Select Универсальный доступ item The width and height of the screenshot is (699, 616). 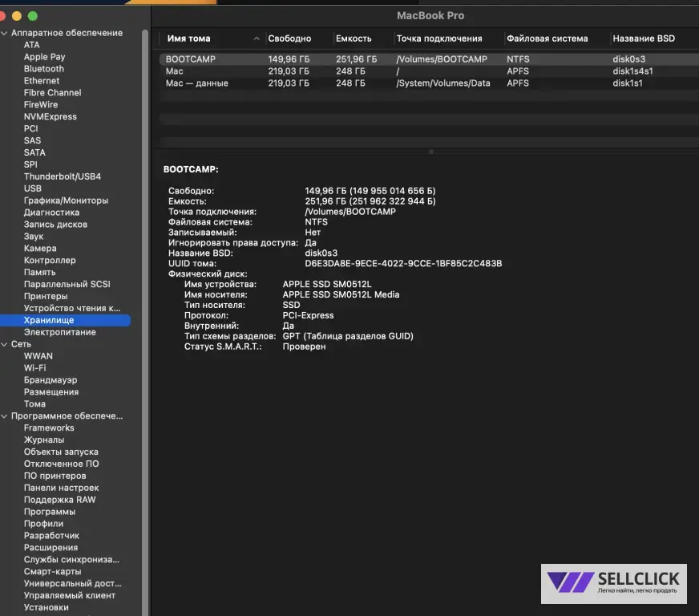pos(73,584)
